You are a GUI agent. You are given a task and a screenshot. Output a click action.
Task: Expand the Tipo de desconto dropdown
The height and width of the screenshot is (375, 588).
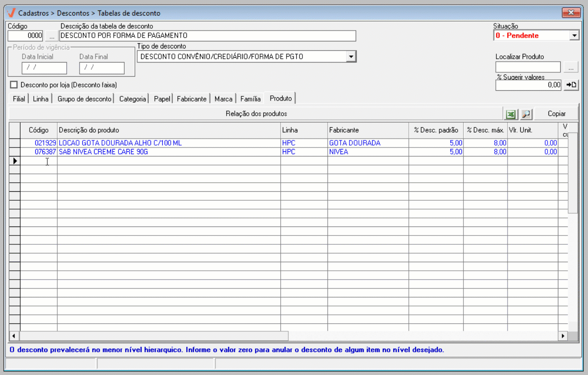pyautogui.click(x=350, y=57)
